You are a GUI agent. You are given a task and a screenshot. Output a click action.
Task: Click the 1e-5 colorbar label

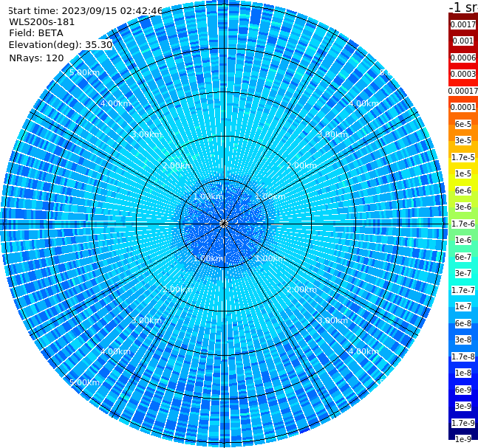point(463,173)
